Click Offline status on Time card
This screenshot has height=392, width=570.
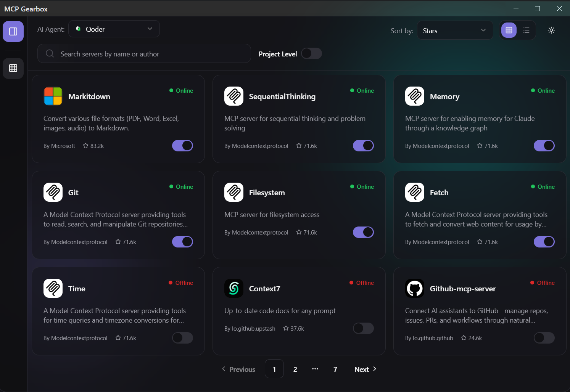click(x=181, y=283)
